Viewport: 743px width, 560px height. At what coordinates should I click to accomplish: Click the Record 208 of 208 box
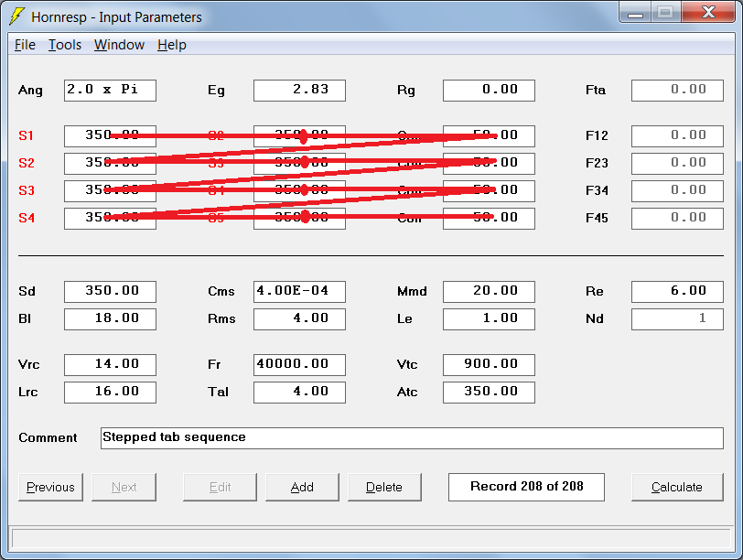526,487
